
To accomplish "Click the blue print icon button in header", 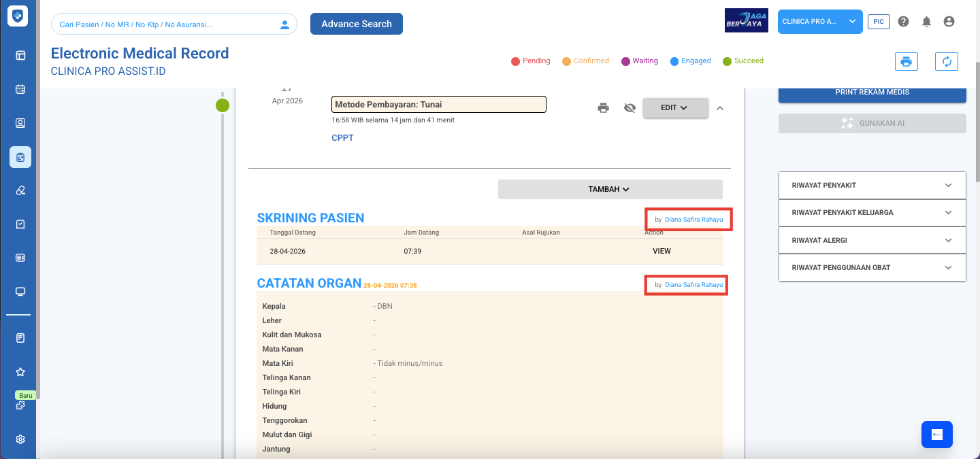I will 906,61.
